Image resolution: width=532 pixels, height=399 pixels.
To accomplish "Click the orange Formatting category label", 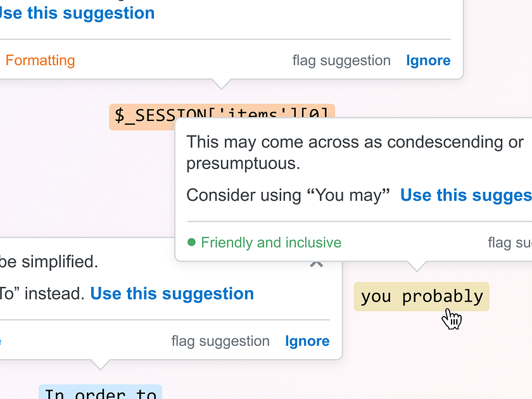I will coord(40,61).
